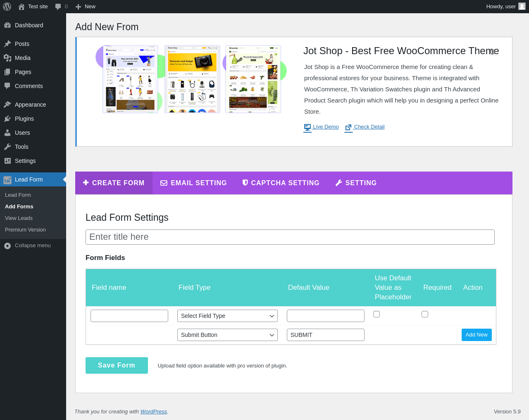
Task: Focus the SUBMIT default value input
Action: pos(326,335)
